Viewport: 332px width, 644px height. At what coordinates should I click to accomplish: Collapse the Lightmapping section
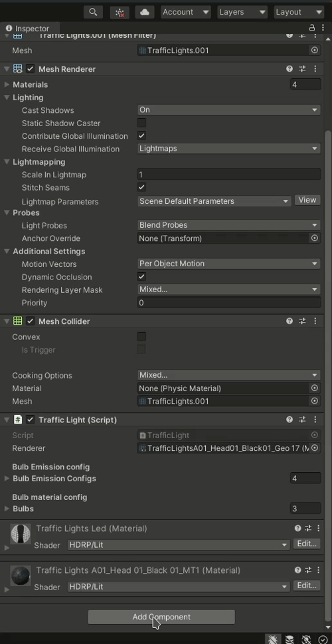(7, 161)
